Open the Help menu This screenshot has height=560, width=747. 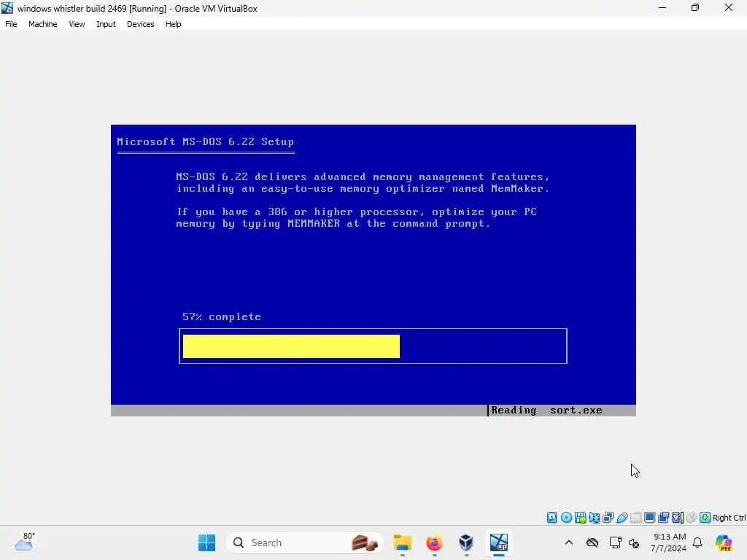click(x=173, y=24)
